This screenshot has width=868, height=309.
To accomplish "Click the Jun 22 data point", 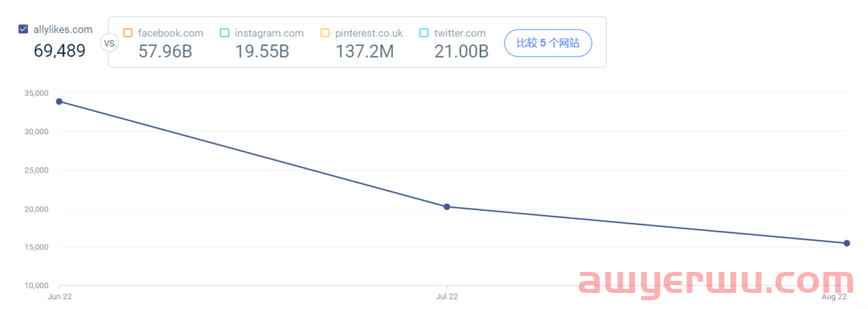I will tap(59, 101).
